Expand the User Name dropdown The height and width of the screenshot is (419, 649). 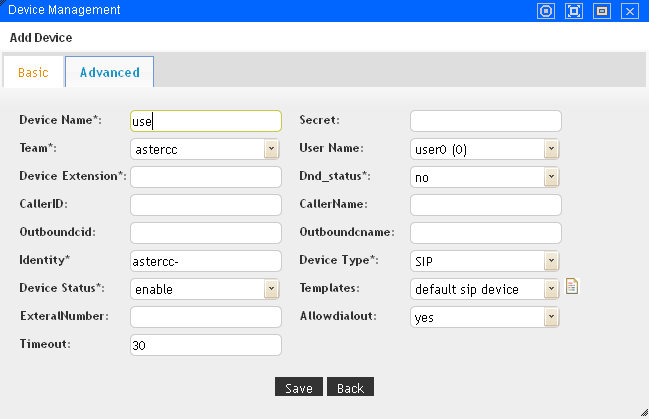(x=550, y=149)
